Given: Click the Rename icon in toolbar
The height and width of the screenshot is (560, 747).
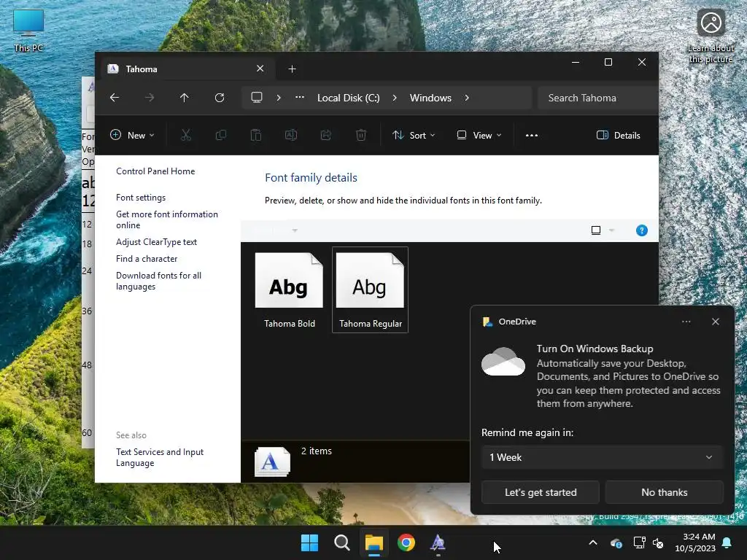Looking at the screenshot, I should pyautogui.click(x=291, y=135).
